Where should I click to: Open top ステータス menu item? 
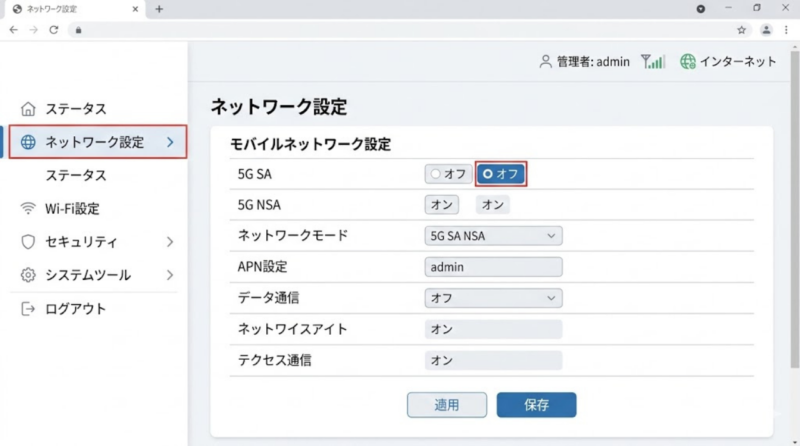pos(76,109)
